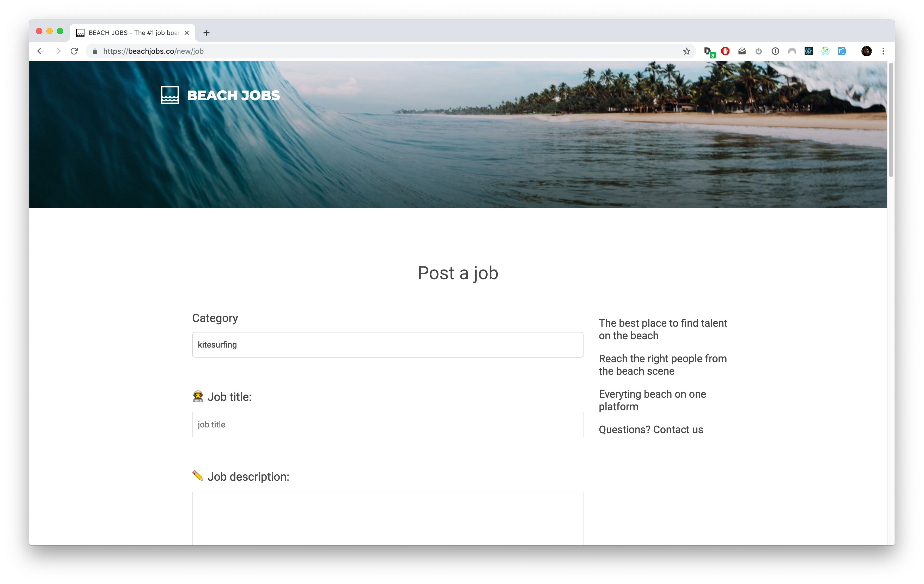Open the 1Password extension

click(775, 51)
